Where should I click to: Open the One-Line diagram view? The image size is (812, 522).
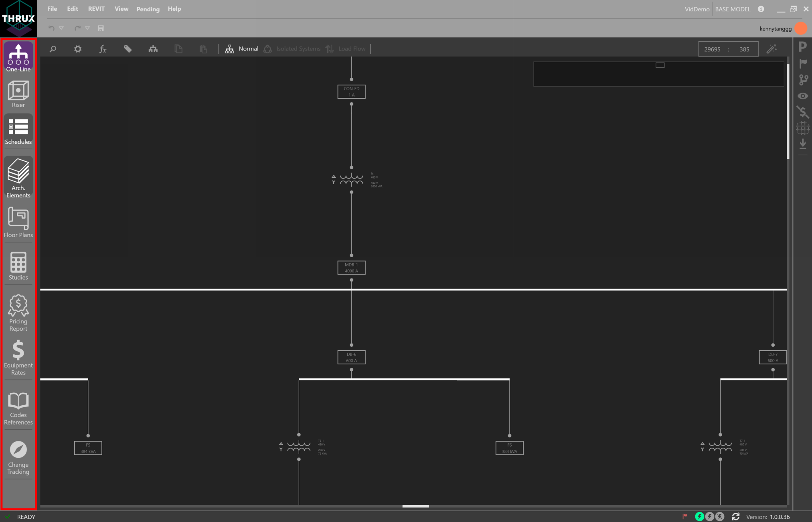18,56
